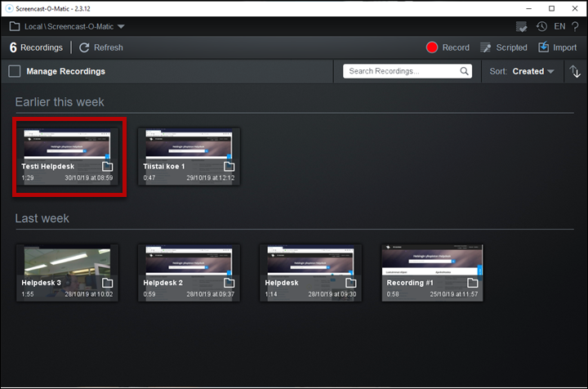Click the Last week heading

click(42, 218)
